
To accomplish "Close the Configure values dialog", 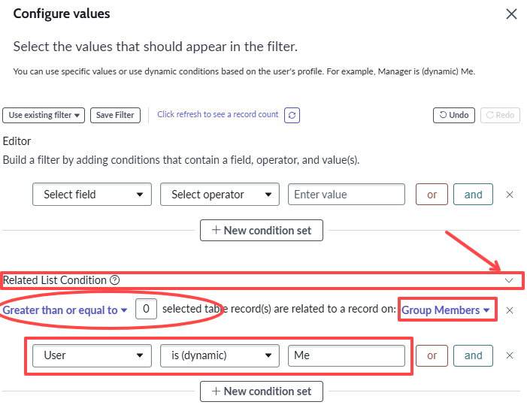I will point(511,14).
